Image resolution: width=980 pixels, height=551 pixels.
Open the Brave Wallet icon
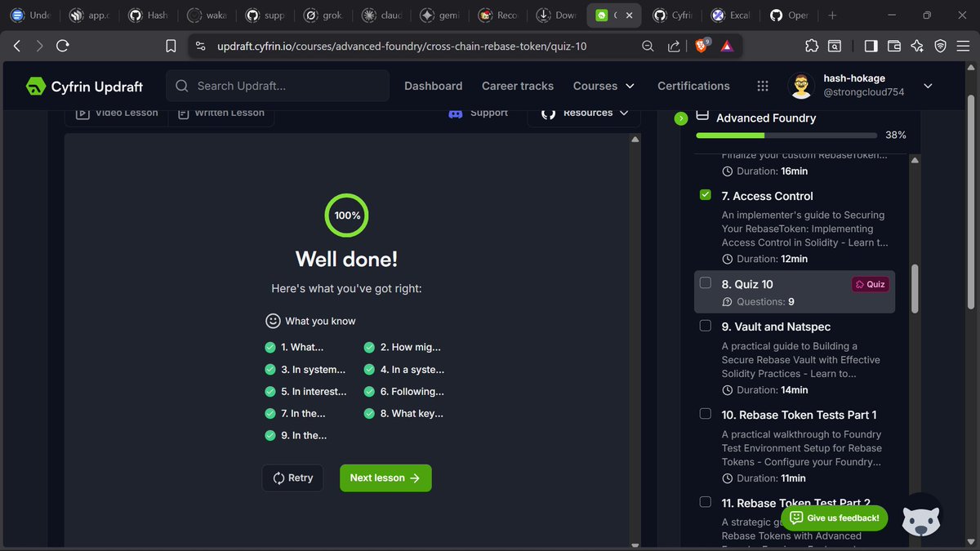coord(893,47)
